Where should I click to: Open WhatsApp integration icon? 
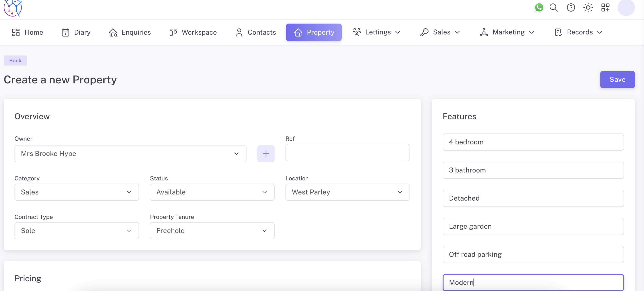[x=539, y=7]
